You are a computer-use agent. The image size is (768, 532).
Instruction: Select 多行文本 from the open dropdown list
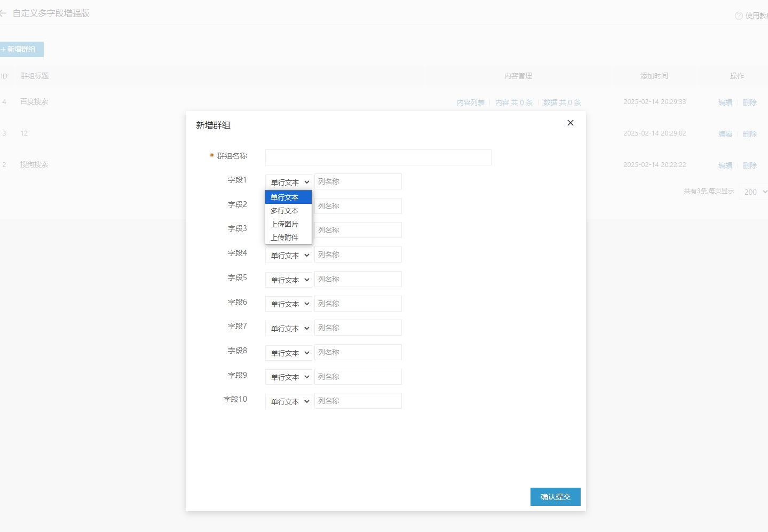tap(284, 211)
